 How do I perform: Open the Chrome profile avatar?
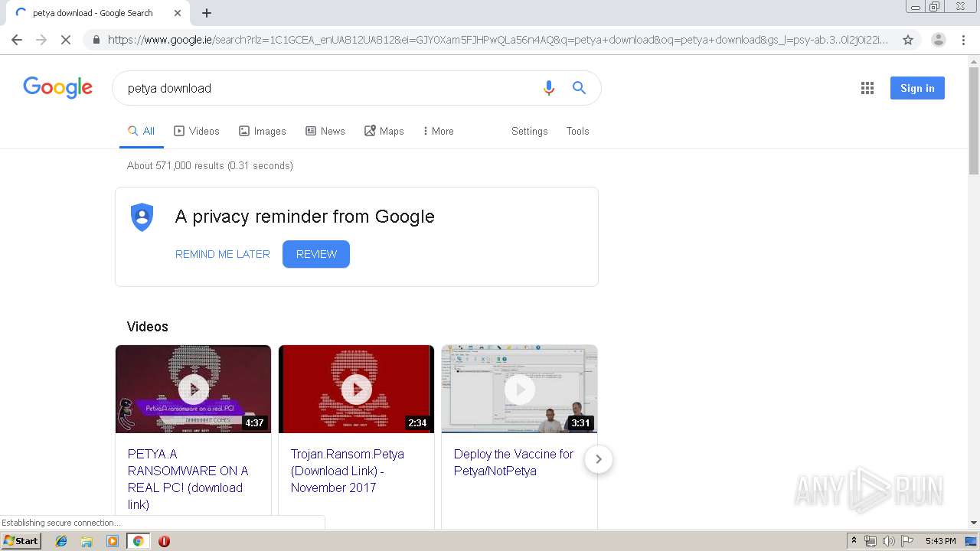pos(938,40)
